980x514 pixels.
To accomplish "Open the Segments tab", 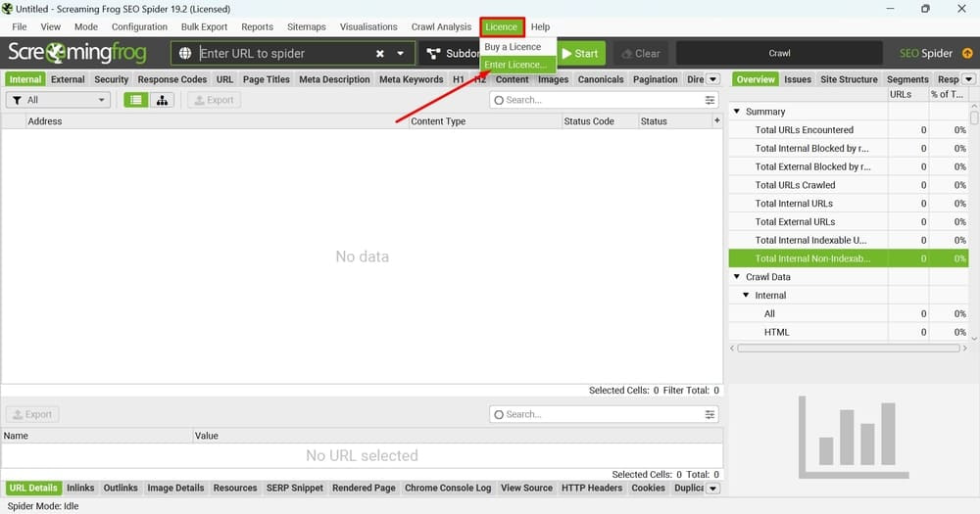I will coord(907,79).
